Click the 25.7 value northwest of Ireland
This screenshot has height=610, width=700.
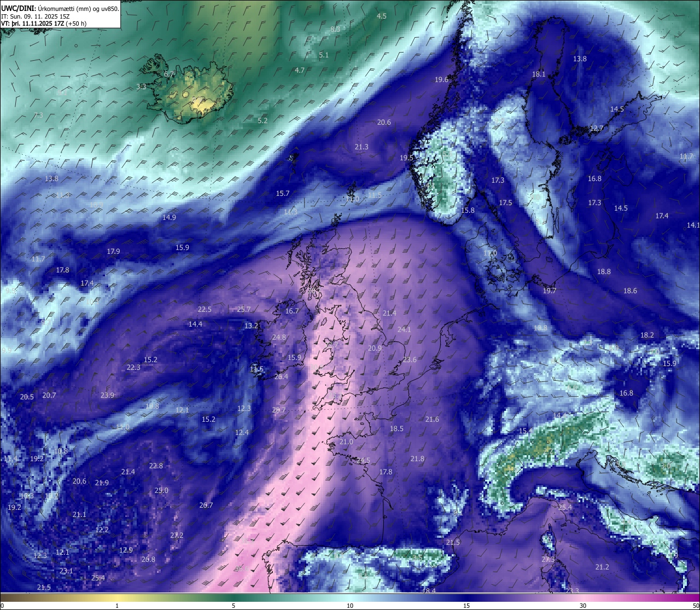[244, 310]
